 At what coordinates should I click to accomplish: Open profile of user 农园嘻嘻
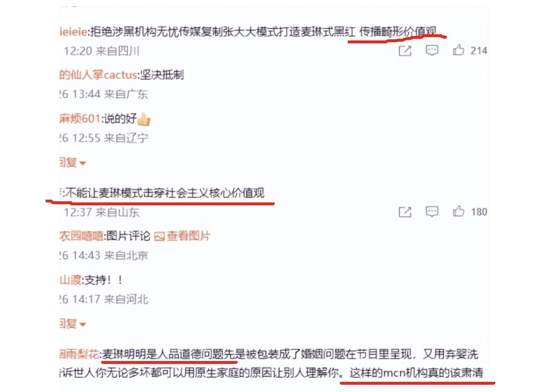coord(81,236)
